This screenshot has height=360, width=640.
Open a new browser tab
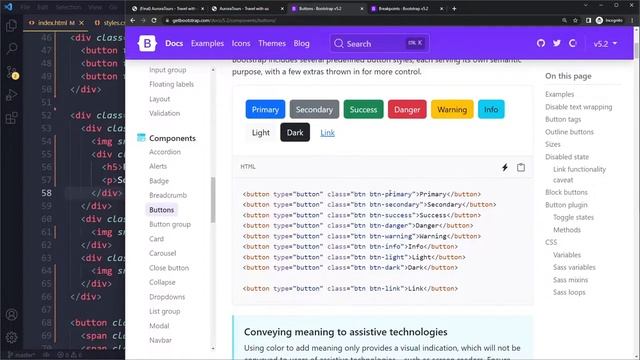pyautogui.click(x=454, y=9)
